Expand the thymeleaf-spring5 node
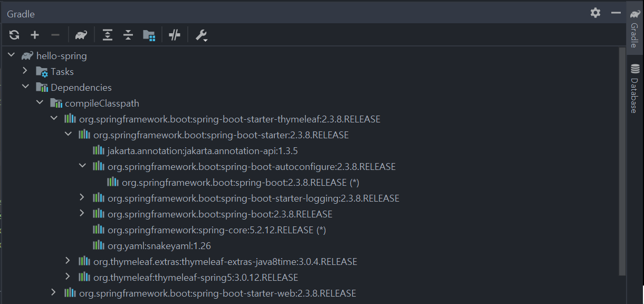 click(x=68, y=277)
